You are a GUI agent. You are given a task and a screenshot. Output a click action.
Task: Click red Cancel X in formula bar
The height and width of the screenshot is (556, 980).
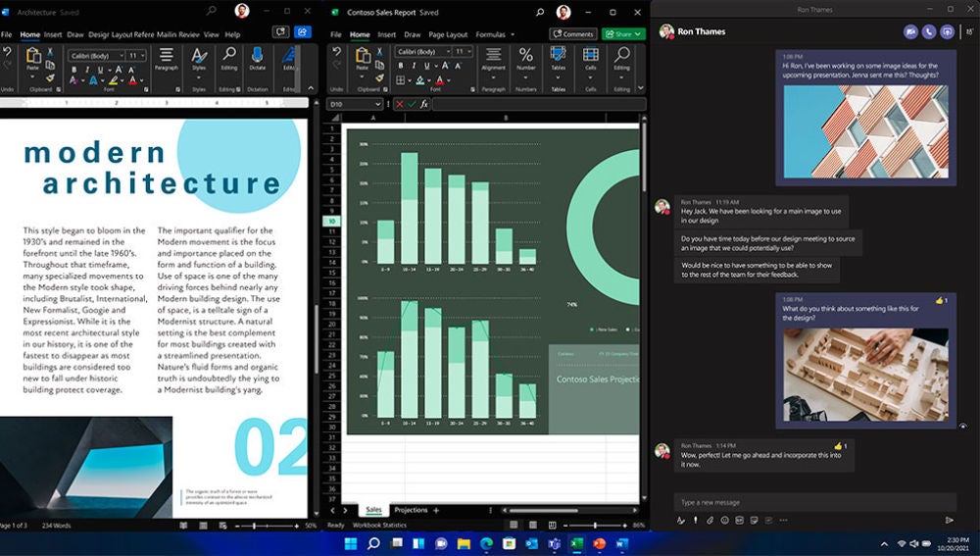tap(400, 104)
